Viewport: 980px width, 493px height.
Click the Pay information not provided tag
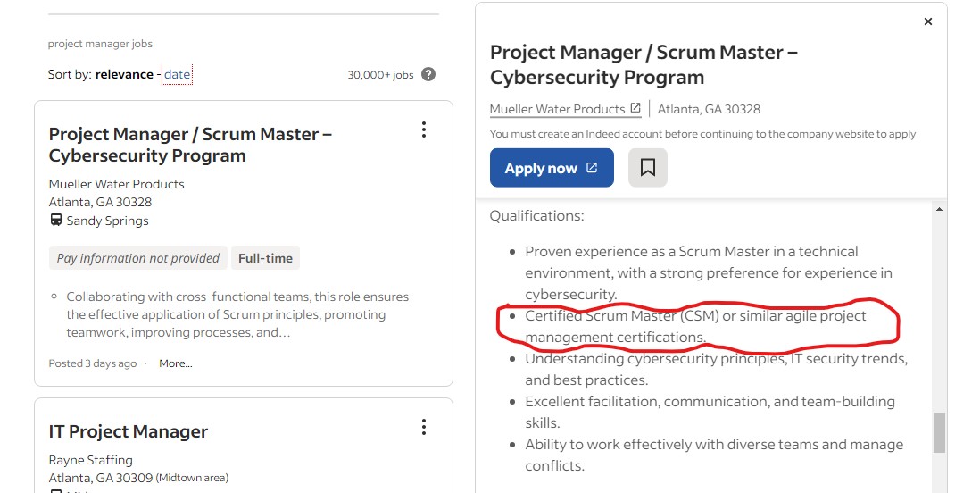[x=138, y=258]
